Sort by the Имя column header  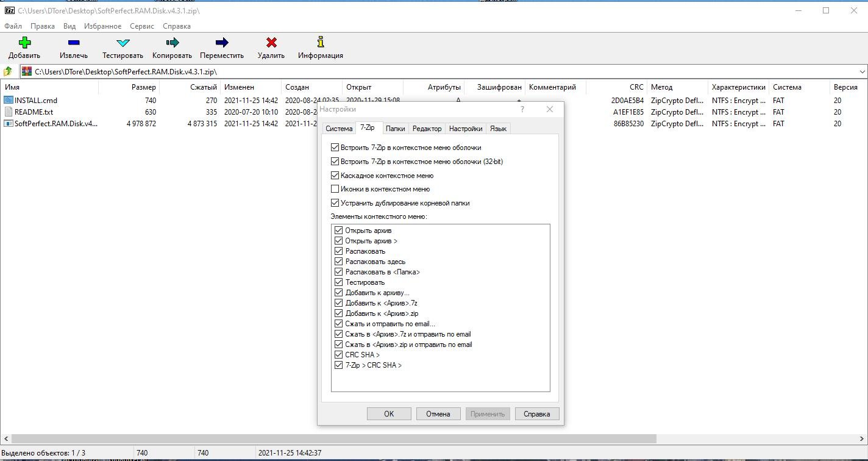[x=49, y=87]
